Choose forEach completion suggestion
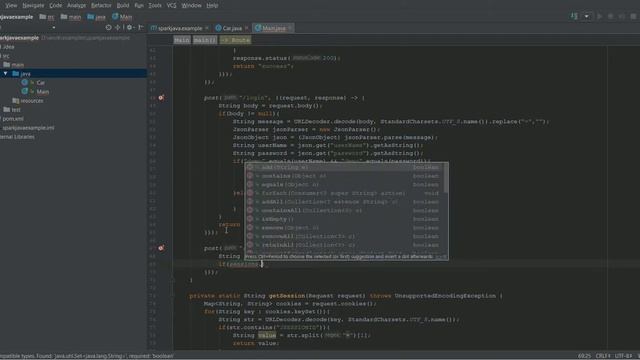Screen dimensions: 640x360 344,193
